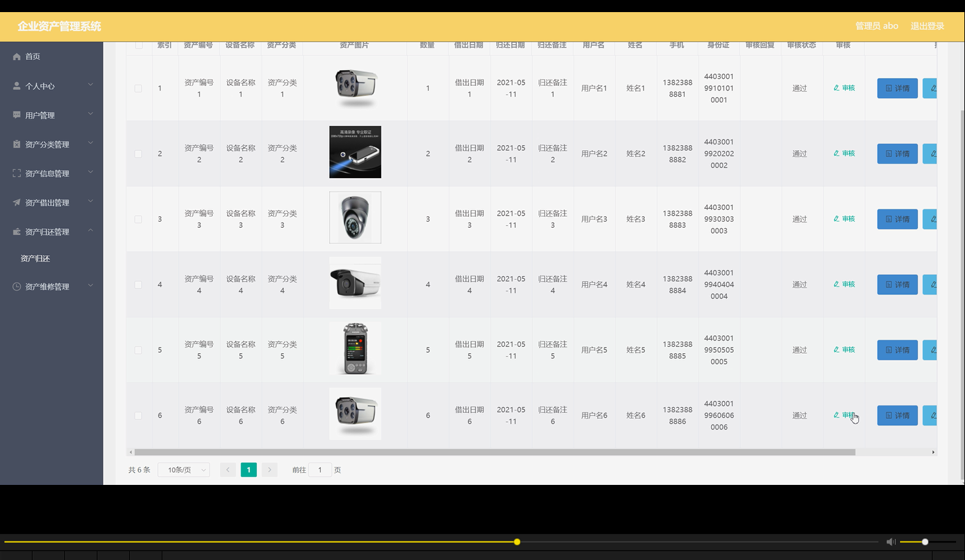Screen dimensions: 965x560
Task: Click the vertical page scrollbar
Action: [x=962, y=295]
